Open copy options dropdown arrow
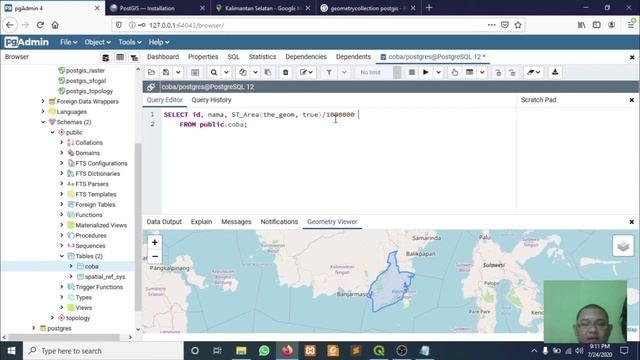This screenshot has width=640, height=360. (255, 72)
